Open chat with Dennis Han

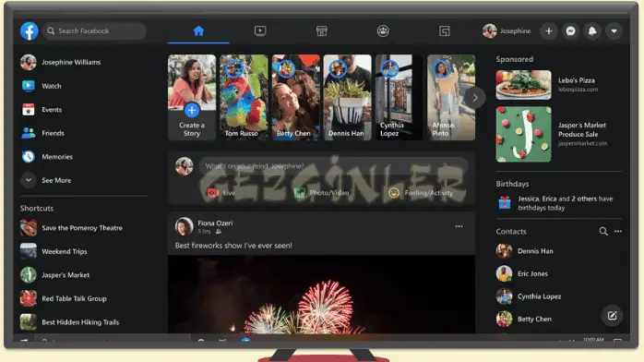[525, 250]
